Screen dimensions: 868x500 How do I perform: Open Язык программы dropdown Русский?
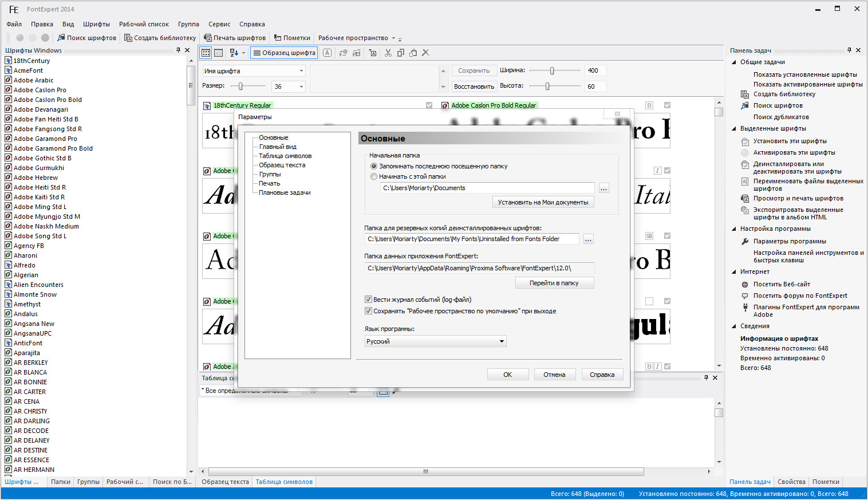pos(436,341)
